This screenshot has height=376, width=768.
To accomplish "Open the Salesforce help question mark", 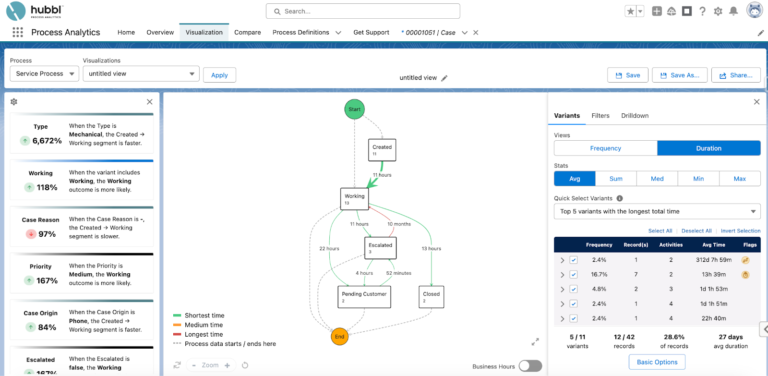I will pos(702,11).
